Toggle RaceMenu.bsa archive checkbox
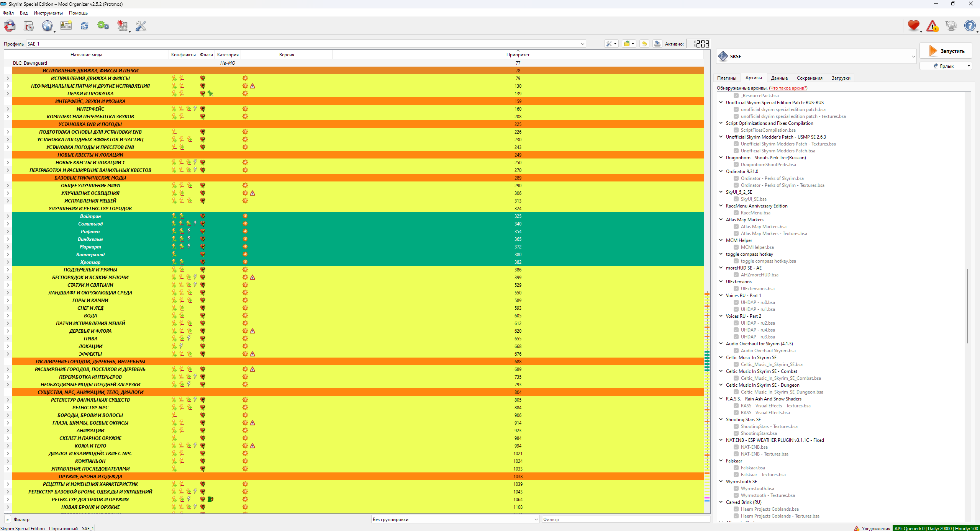The width and height of the screenshot is (980, 531). click(x=736, y=213)
